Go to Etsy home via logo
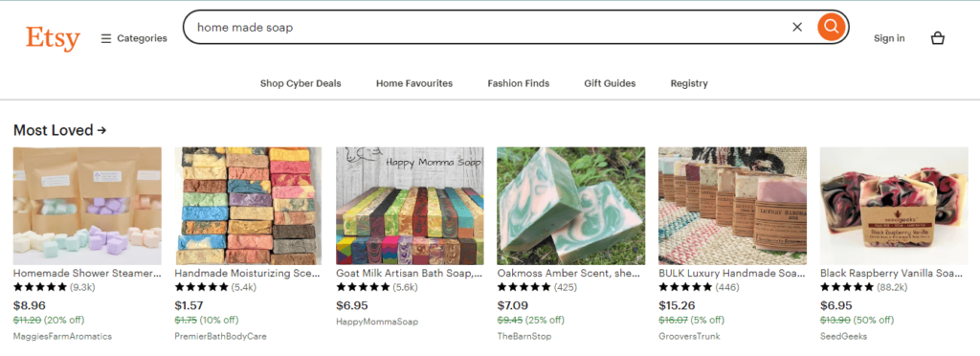Viewport: 980px width, 356px height. coord(54,38)
